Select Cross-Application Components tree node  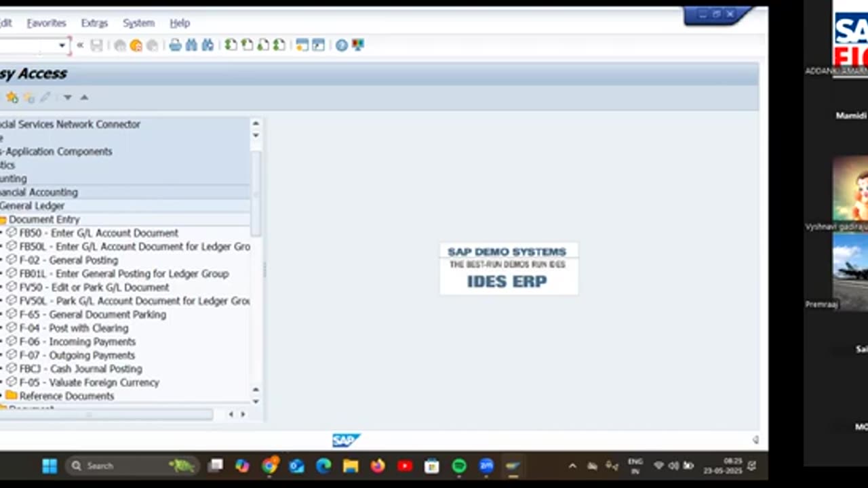[x=56, y=152]
